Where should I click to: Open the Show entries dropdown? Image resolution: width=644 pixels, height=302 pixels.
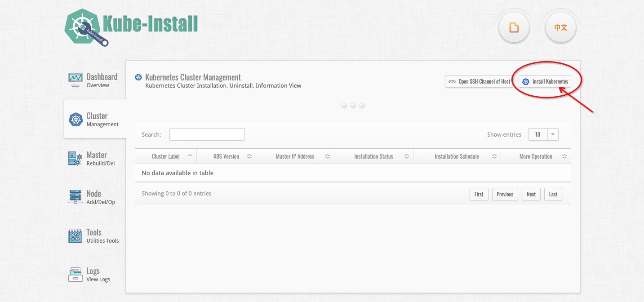pyautogui.click(x=543, y=134)
